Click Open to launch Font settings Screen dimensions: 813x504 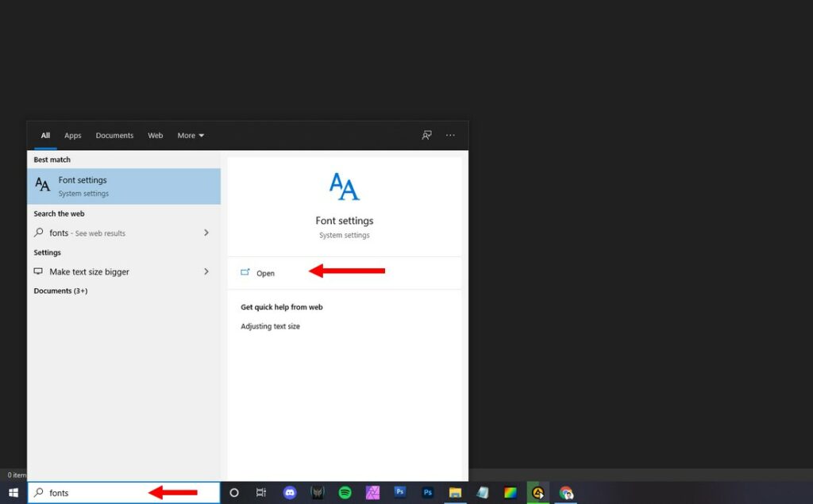click(x=265, y=272)
